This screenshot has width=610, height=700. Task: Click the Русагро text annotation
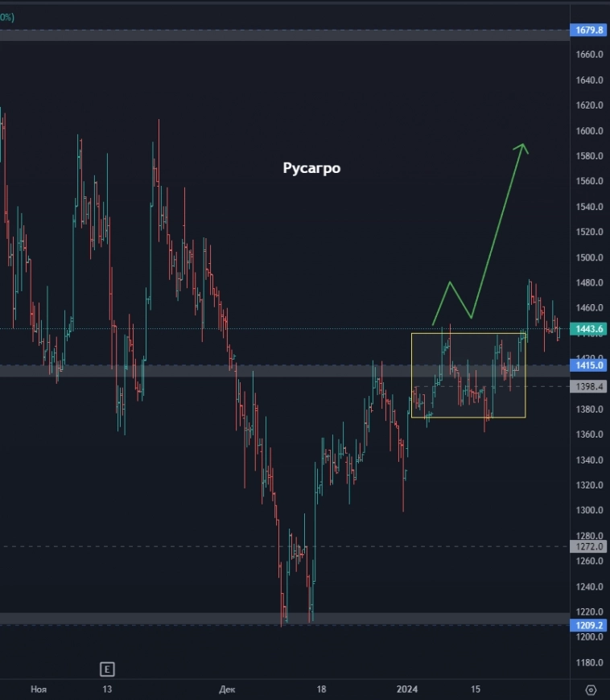(311, 168)
